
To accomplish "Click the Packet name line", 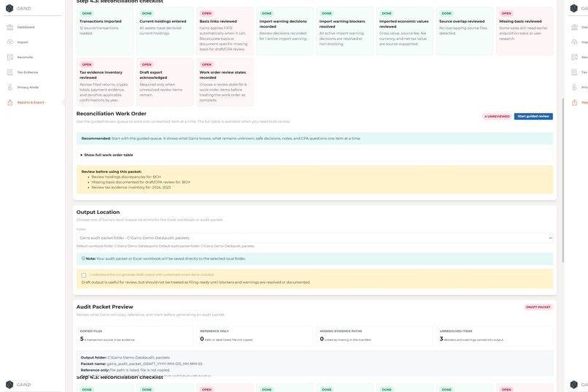I will tap(142, 364).
